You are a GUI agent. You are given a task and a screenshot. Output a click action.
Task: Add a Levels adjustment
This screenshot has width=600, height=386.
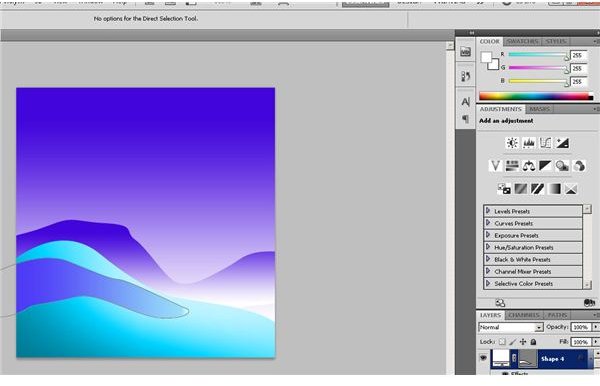click(529, 143)
